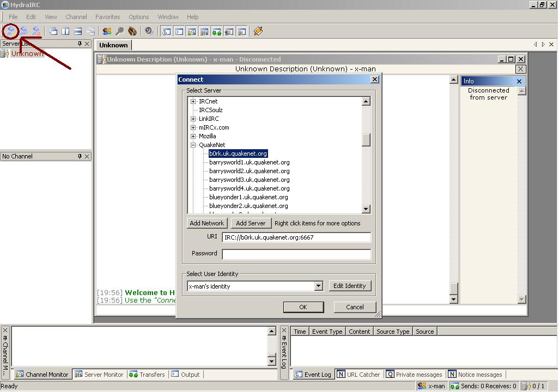Image resolution: width=559 pixels, height=392 pixels.
Task: Click the Reconnect server toolbar icon
Action: (23, 32)
